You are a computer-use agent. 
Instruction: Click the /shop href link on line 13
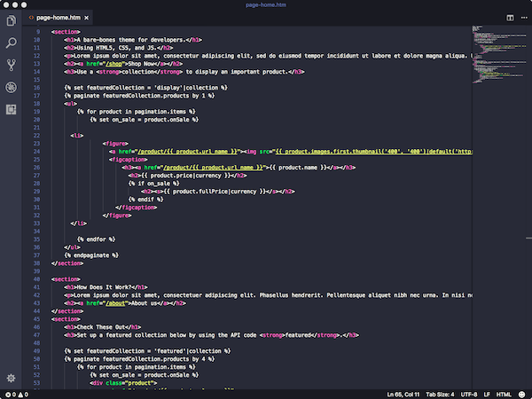[x=113, y=64]
